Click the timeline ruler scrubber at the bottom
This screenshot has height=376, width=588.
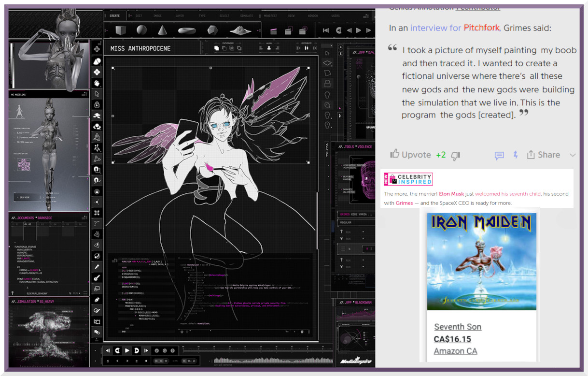pyautogui.click(x=258, y=350)
